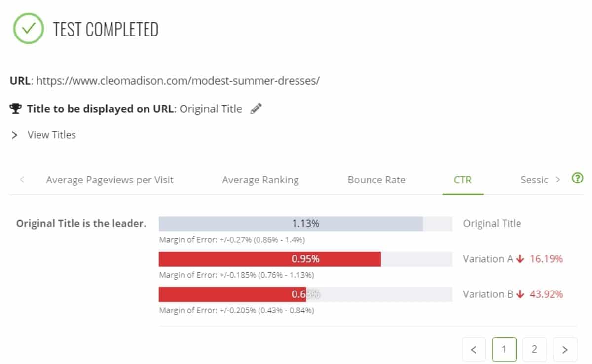Go to next page with pagination arrow
Viewport: 592px width, 364px height.
coord(565,350)
